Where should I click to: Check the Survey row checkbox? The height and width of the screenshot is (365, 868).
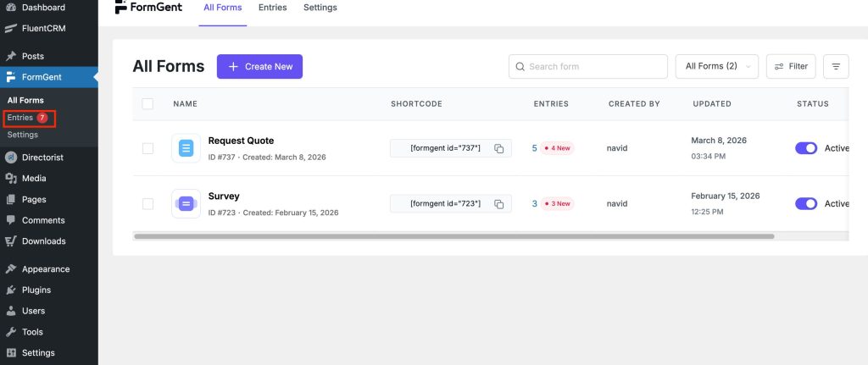pyautogui.click(x=147, y=204)
